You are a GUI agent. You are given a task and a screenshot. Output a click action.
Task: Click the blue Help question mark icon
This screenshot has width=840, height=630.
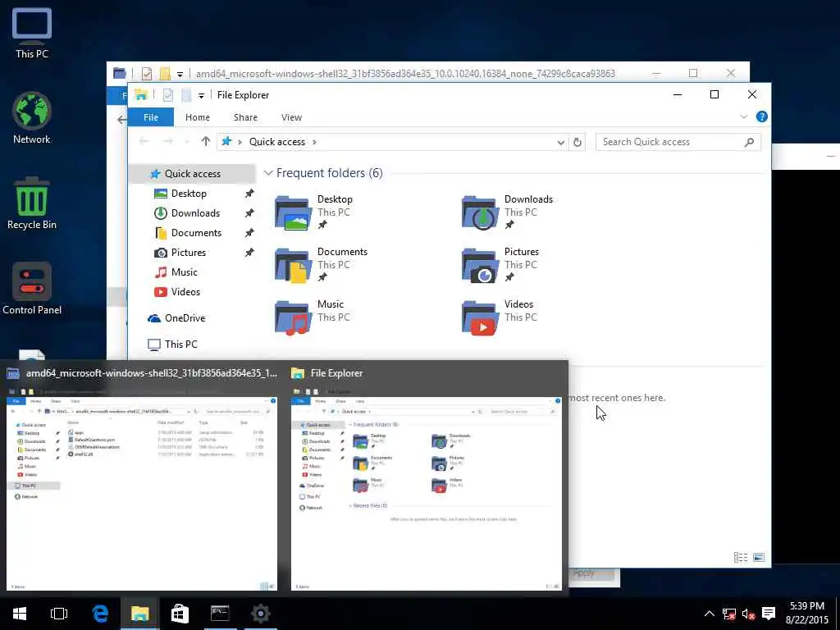761,116
